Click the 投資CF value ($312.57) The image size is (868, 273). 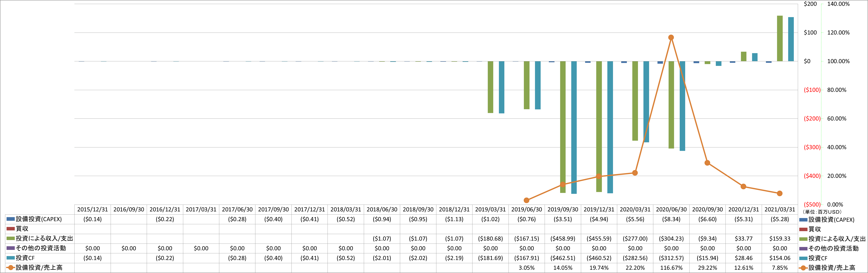point(671,258)
